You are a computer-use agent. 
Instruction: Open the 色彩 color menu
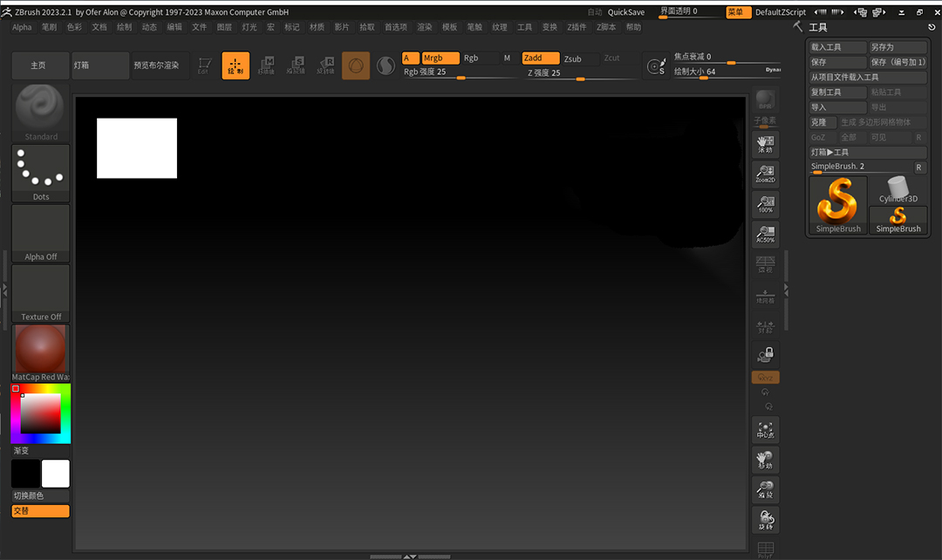[x=74, y=27]
